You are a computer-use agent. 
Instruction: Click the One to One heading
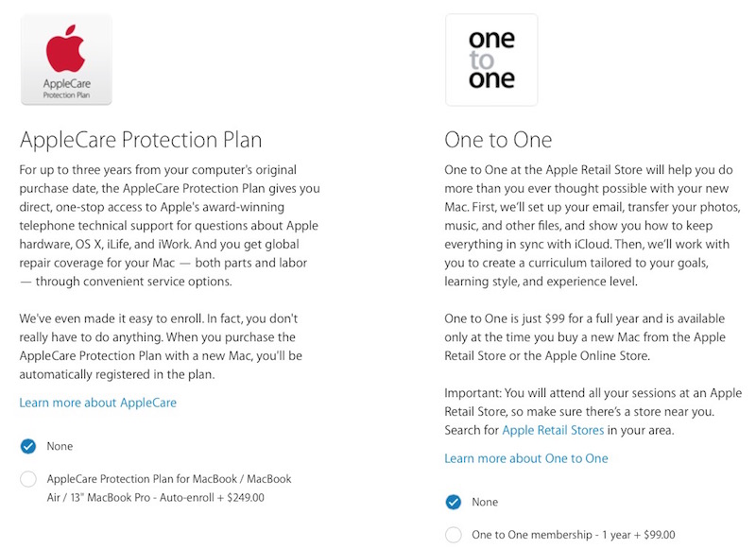tap(498, 141)
